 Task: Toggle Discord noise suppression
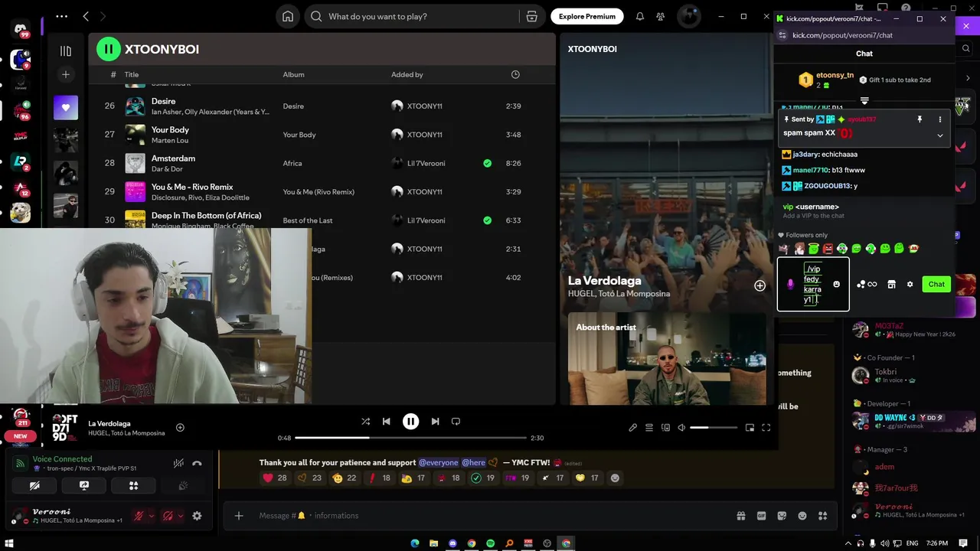(x=178, y=464)
